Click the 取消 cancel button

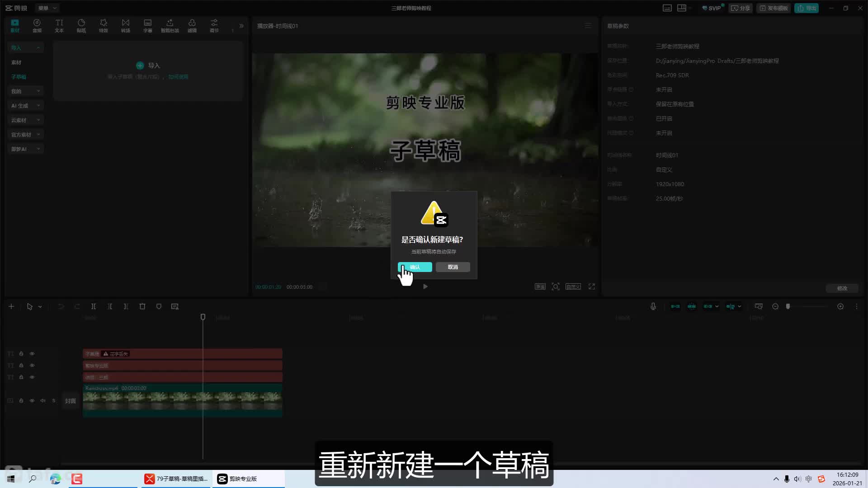tap(453, 267)
